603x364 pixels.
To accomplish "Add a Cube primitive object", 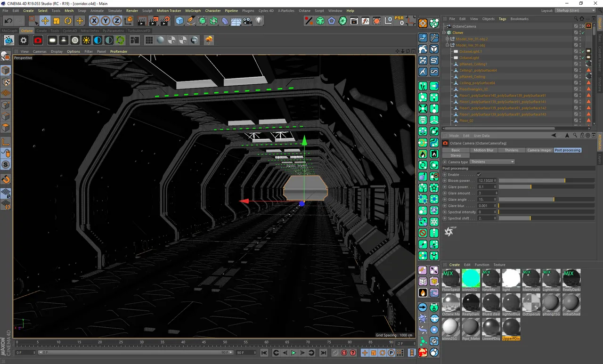I will [x=179, y=21].
